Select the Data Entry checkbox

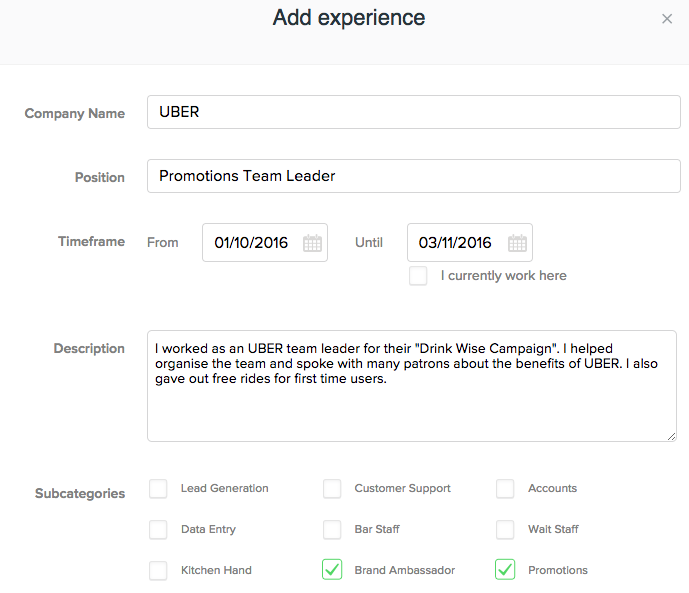point(158,530)
